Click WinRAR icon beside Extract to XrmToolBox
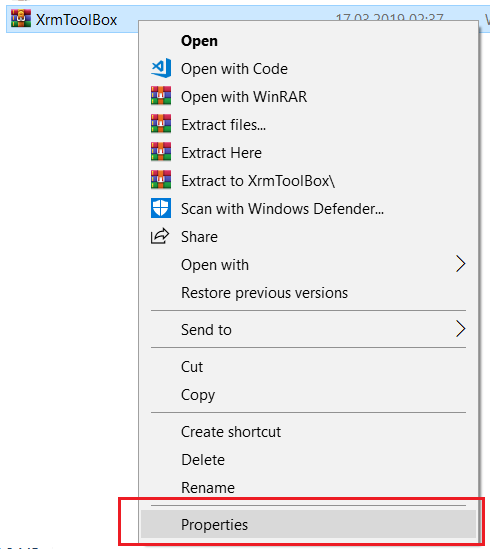490x549 pixels. 161,180
